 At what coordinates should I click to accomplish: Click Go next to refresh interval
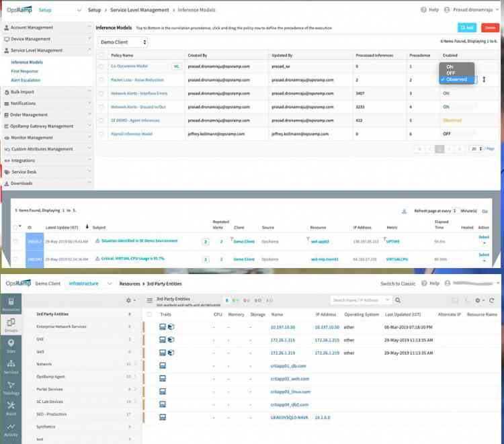485,211
